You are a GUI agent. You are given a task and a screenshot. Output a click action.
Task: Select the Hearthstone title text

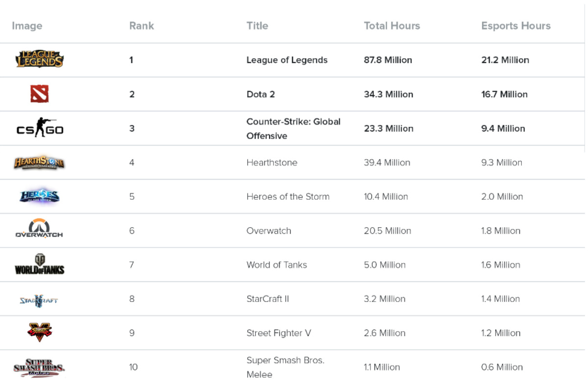click(272, 163)
